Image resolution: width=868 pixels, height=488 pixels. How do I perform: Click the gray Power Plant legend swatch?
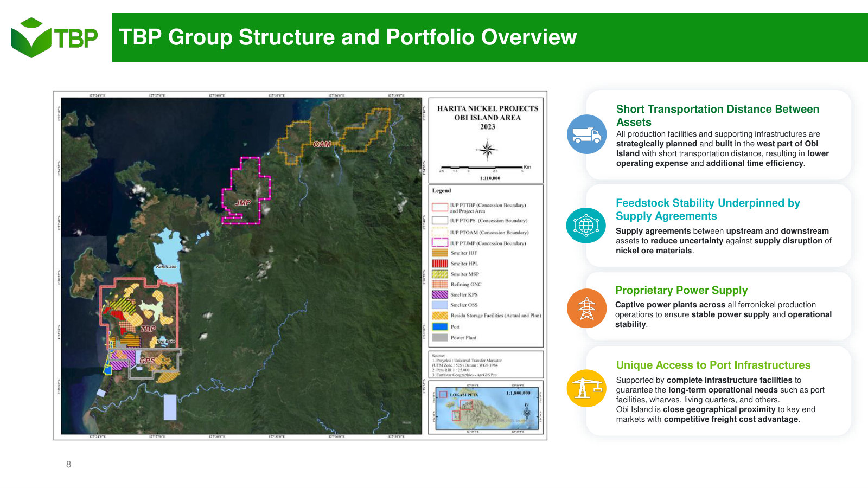(x=439, y=337)
